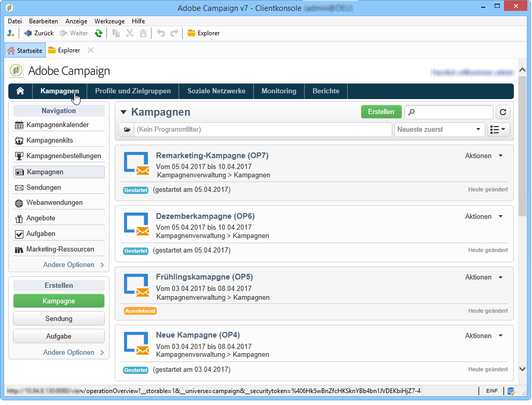
Task: Open the Bearbeiten menu
Action: pos(44,21)
